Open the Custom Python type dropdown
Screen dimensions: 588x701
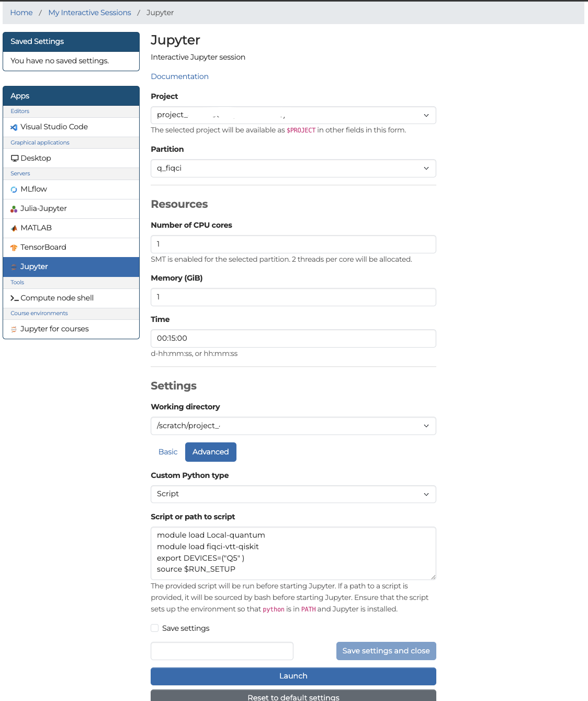tap(293, 494)
